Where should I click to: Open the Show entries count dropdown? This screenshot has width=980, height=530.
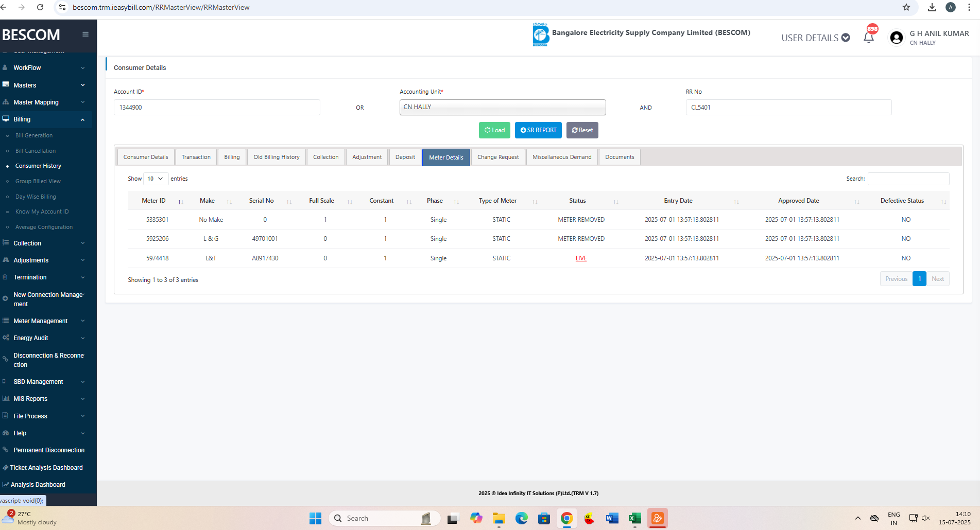[x=156, y=179]
